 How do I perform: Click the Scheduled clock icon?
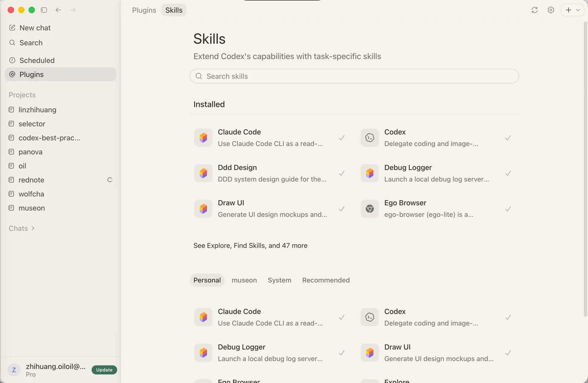click(12, 60)
